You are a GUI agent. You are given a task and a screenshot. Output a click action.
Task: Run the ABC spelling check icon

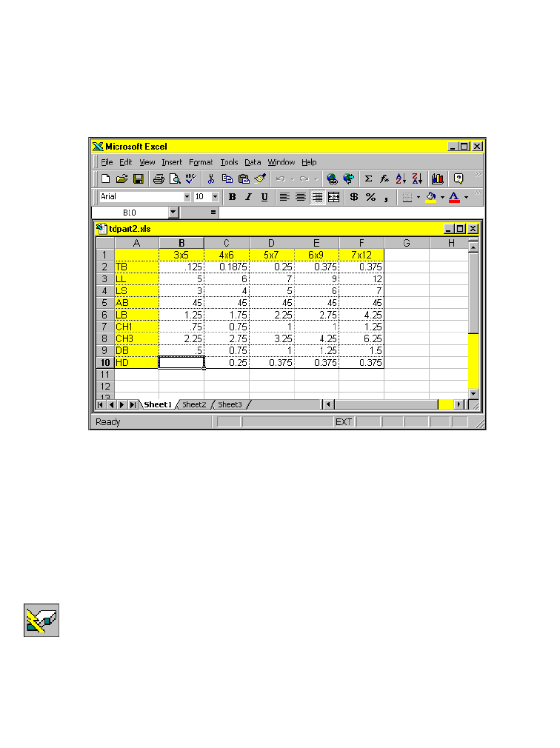[x=191, y=179]
